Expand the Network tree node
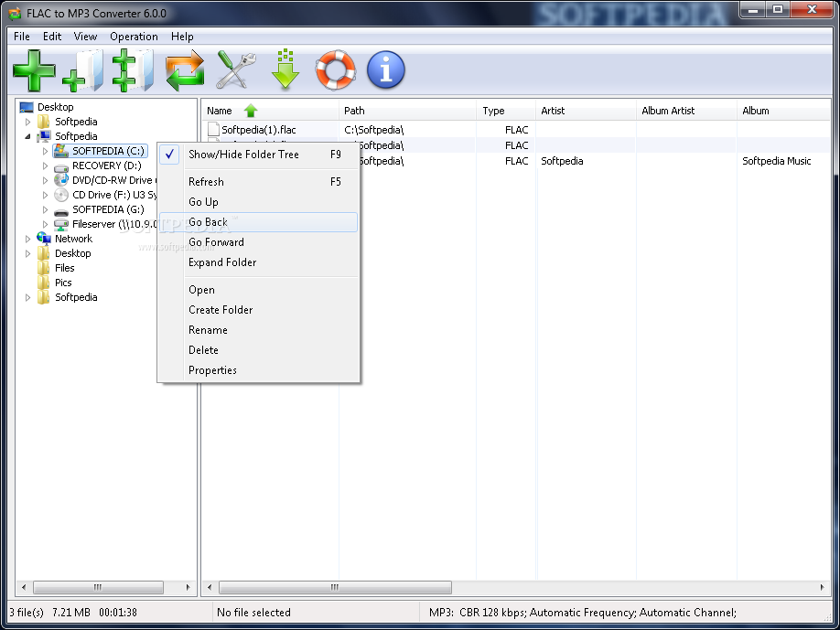840x630 pixels. (27, 239)
